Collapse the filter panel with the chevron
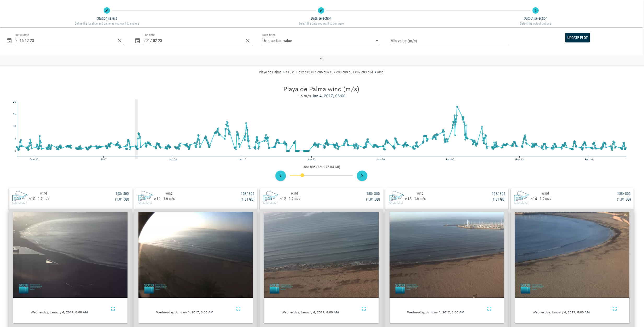Viewport: 644px width, 327px height. (x=321, y=58)
